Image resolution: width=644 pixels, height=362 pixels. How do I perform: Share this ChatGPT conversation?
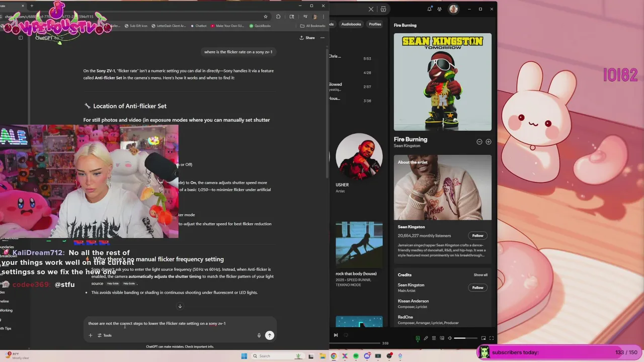[307, 38]
